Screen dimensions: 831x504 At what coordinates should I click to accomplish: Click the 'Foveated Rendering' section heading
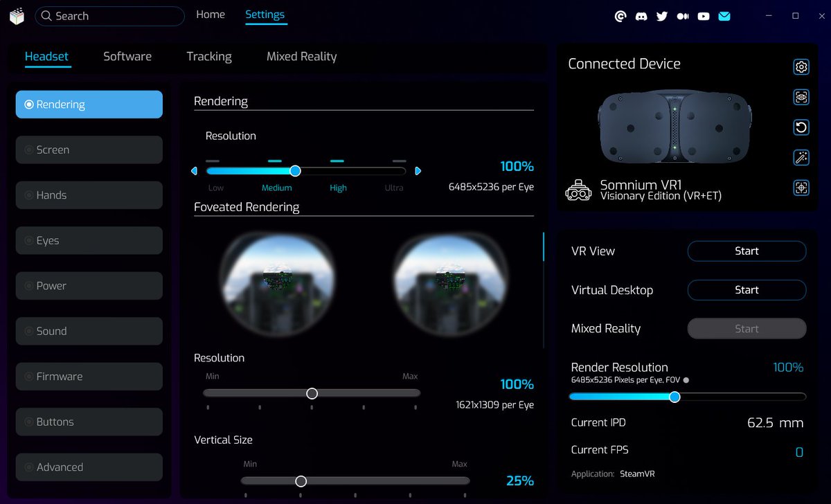[247, 207]
